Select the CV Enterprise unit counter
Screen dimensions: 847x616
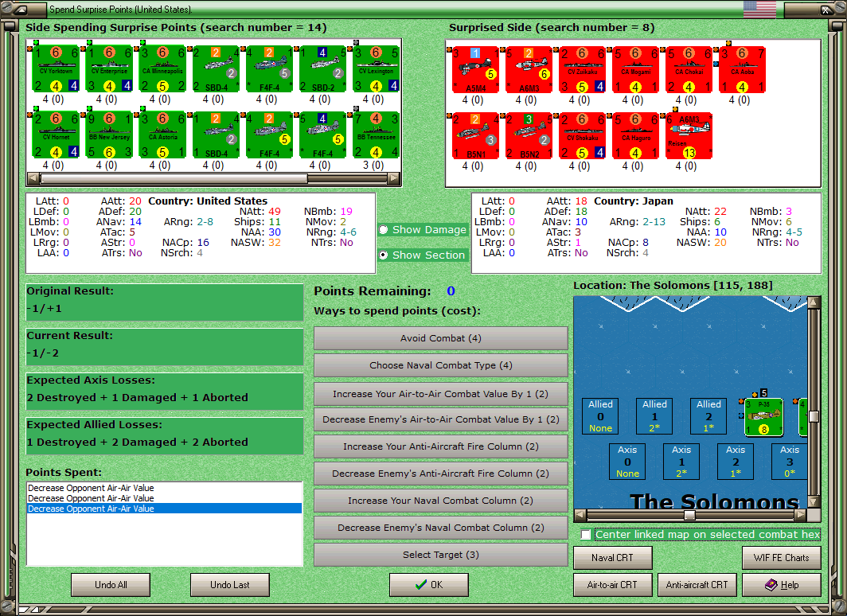coord(109,68)
